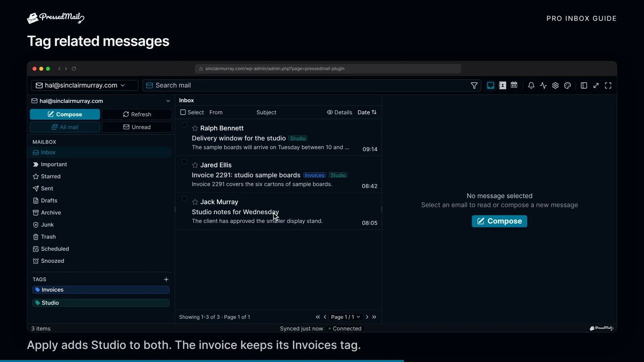Check the Jack Murray message checkbox
Screen dimensions: 644x362
pyautogui.click(x=184, y=198)
